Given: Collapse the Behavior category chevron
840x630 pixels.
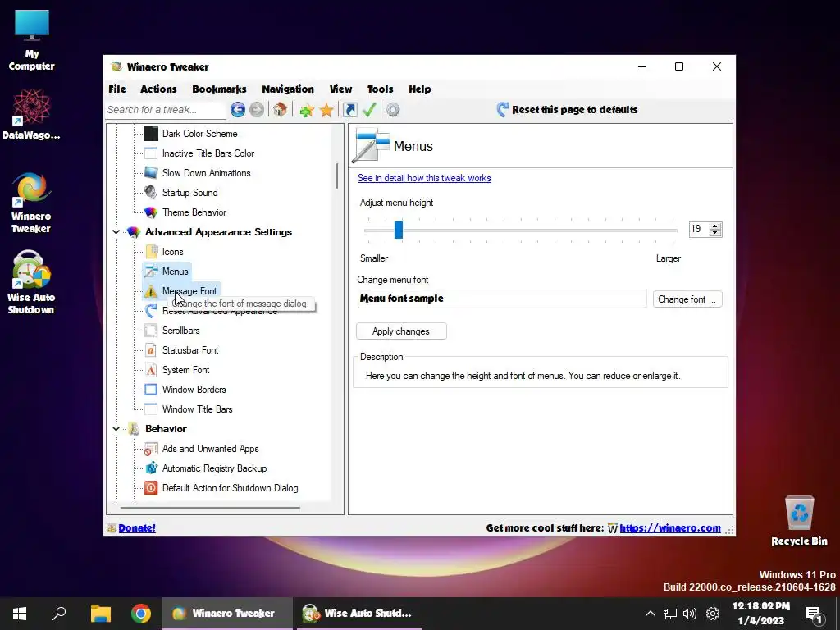Looking at the screenshot, I should click(116, 428).
